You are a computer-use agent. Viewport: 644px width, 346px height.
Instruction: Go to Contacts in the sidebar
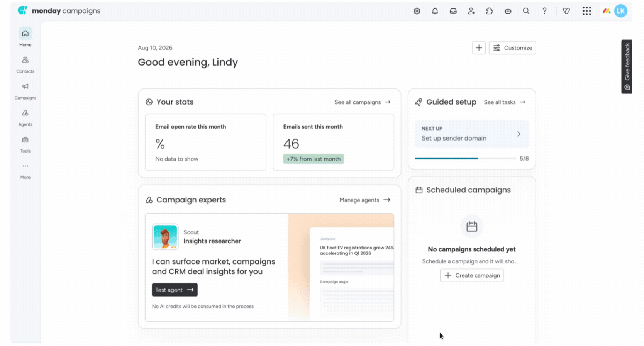25,64
